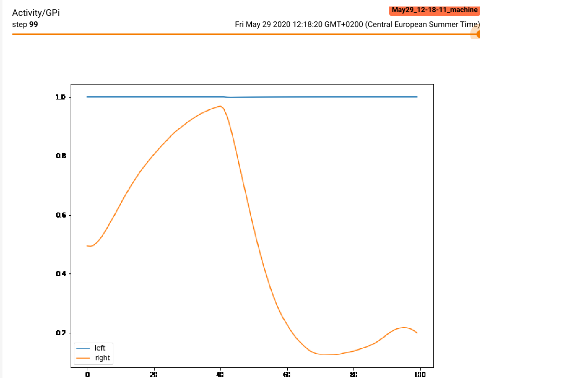The image size is (588, 378).
Task: Click the 1.0 y-axis tick label
Action: 61,97
